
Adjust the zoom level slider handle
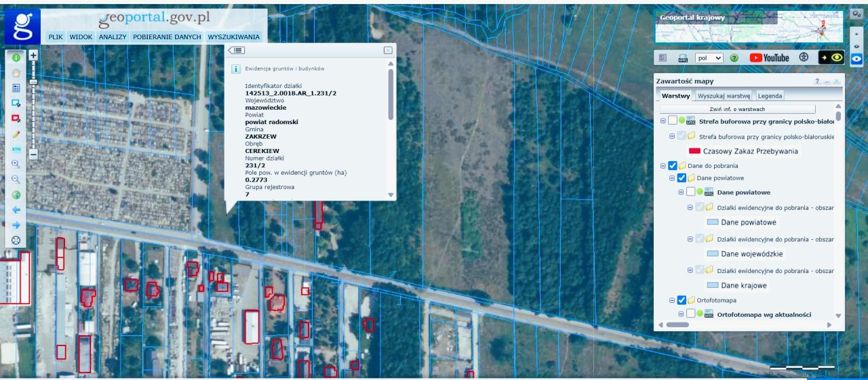pos(33,81)
